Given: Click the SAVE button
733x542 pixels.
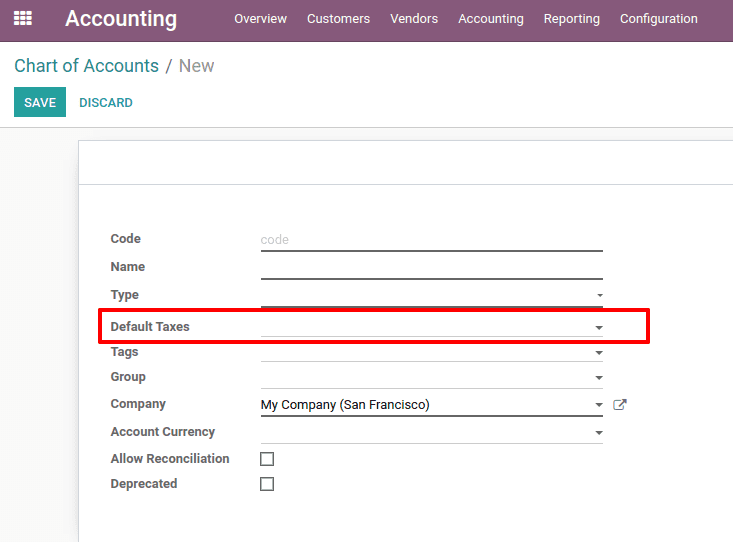Looking at the screenshot, I should [x=40, y=102].
